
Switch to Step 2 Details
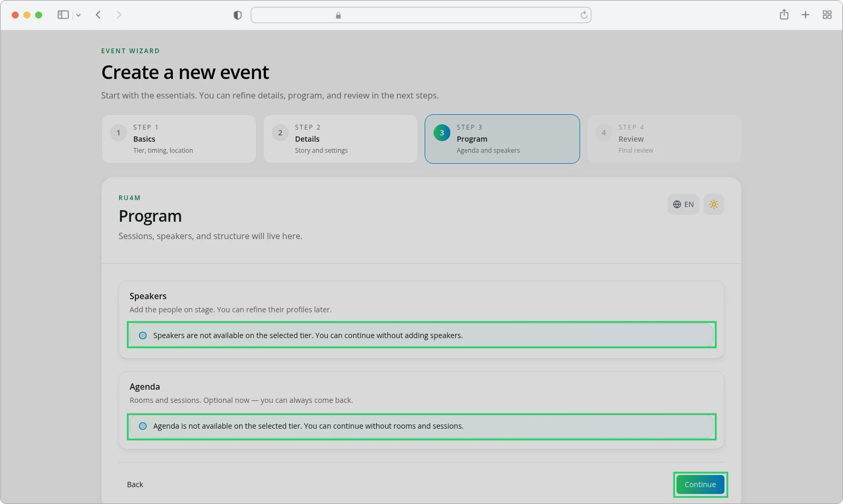(340, 139)
